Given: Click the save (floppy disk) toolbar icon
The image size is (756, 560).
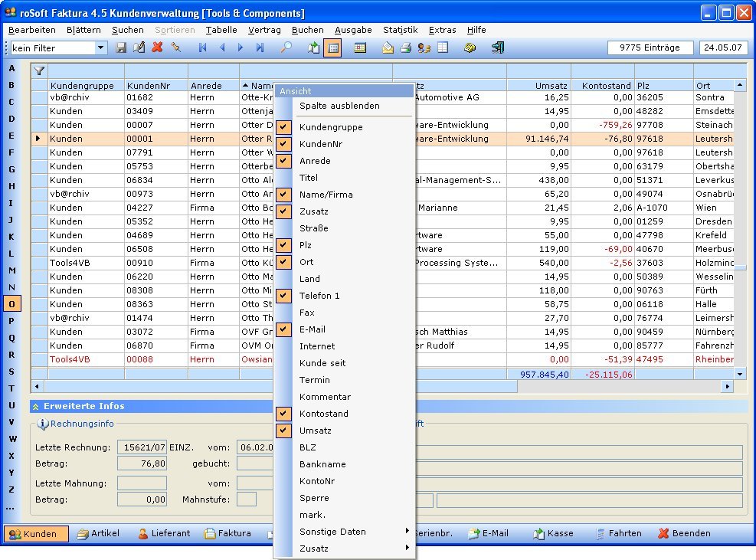Looking at the screenshot, I should click(121, 47).
